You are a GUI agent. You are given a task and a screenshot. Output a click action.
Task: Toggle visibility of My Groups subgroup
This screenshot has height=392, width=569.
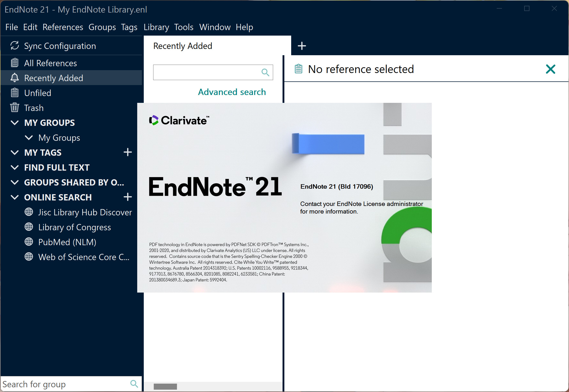[x=29, y=137]
